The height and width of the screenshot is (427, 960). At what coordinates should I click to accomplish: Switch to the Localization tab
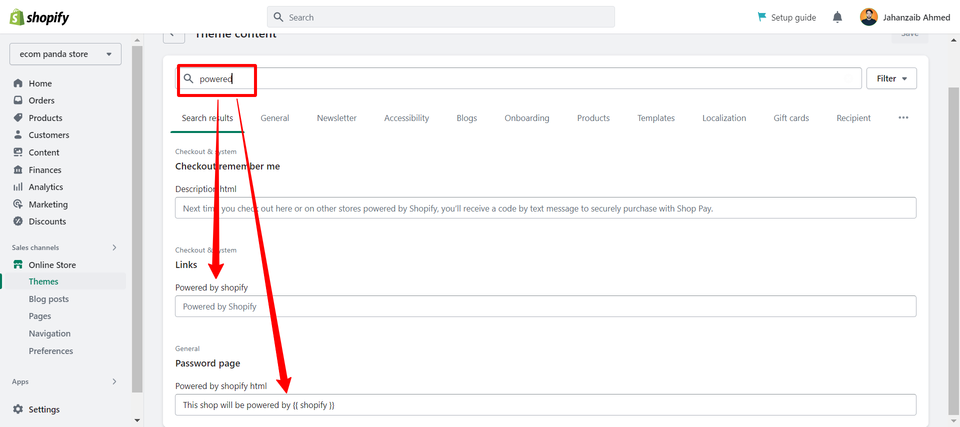point(724,118)
